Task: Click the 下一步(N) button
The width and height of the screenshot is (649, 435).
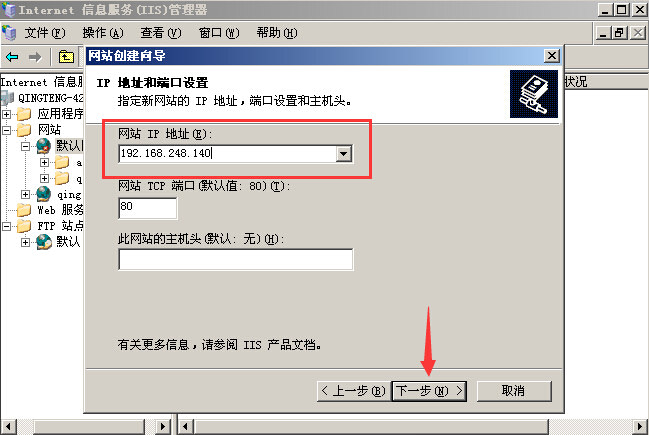Action: [x=429, y=391]
